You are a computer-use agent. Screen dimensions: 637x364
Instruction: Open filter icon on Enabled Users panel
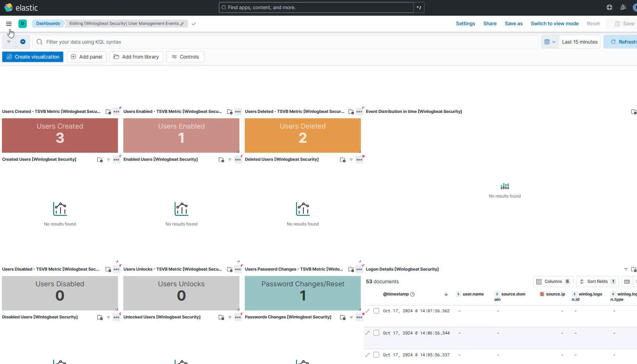click(x=230, y=160)
